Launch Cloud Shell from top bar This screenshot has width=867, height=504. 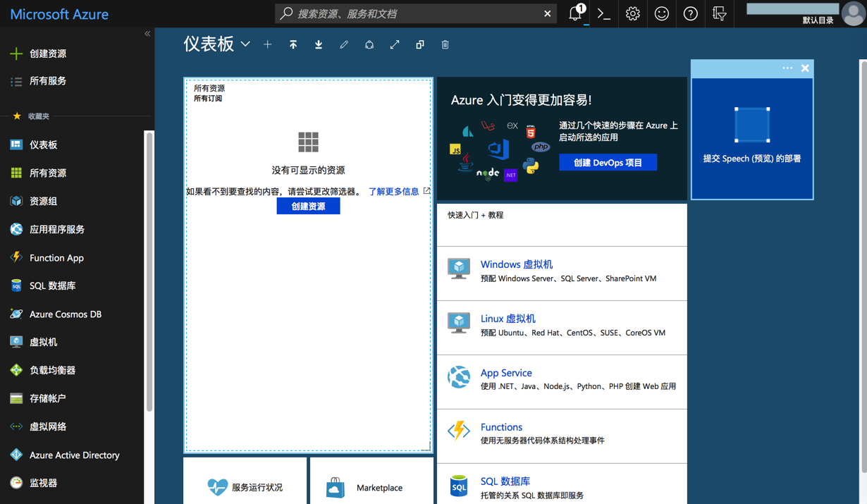coord(603,13)
